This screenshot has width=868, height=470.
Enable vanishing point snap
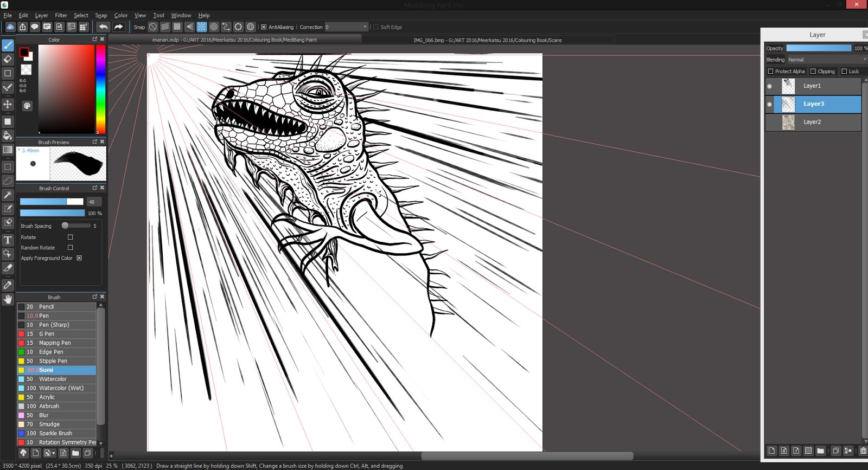189,27
